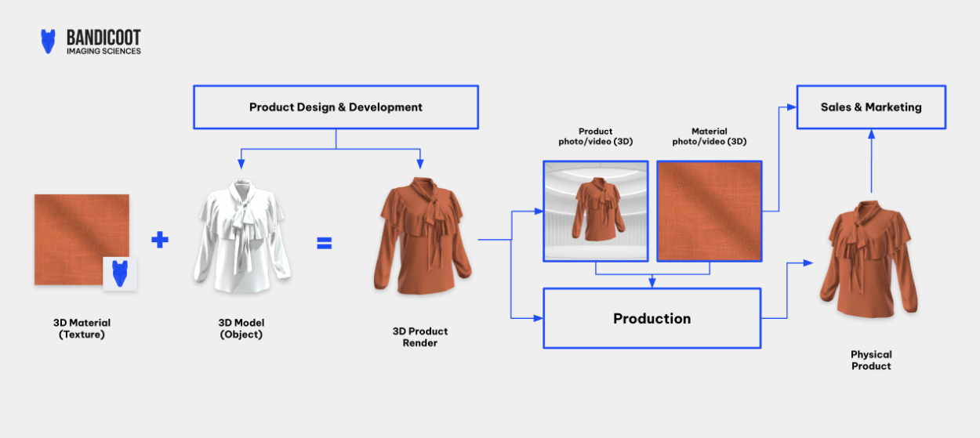Open the Product photo/video (3D) thumbnail
The height and width of the screenshot is (438, 980).
596,211
